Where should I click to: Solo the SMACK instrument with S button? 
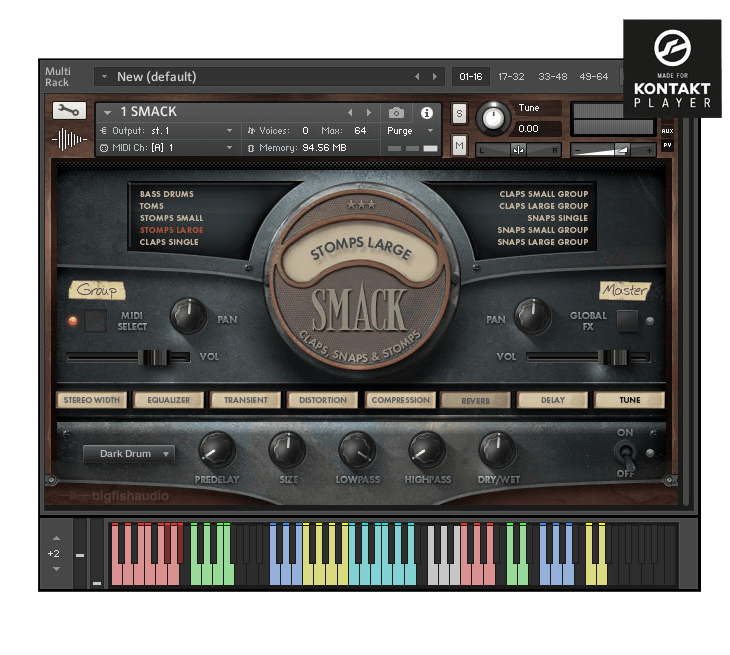click(459, 114)
